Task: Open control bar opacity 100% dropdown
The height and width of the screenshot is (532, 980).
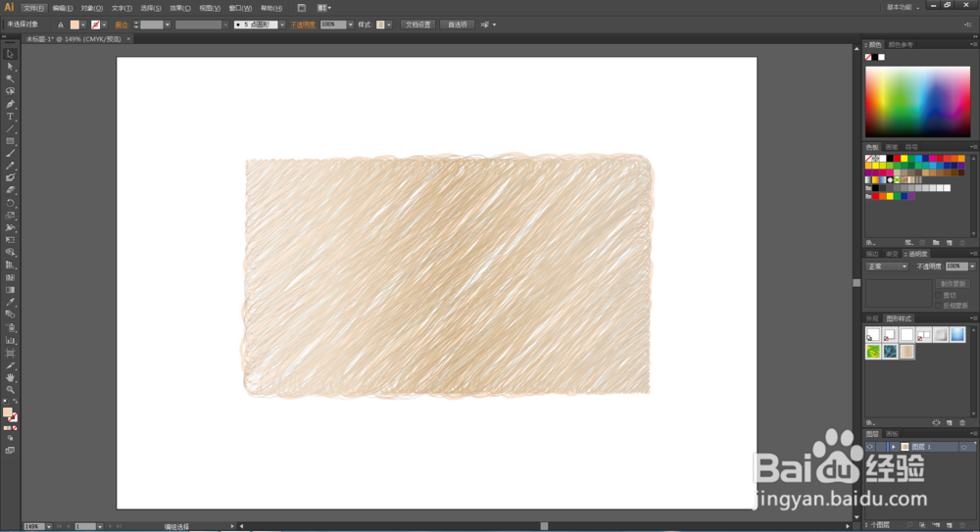Action: point(351,25)
